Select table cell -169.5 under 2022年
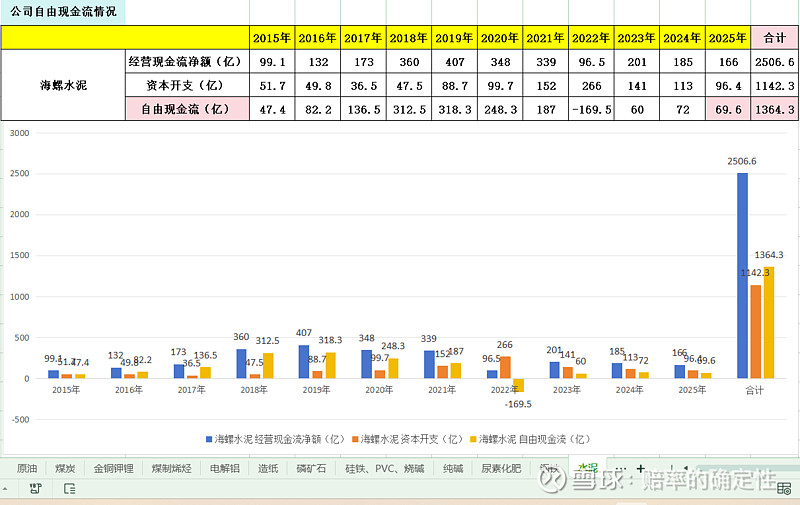The image size is (800, 505). [x=591, y=109]
